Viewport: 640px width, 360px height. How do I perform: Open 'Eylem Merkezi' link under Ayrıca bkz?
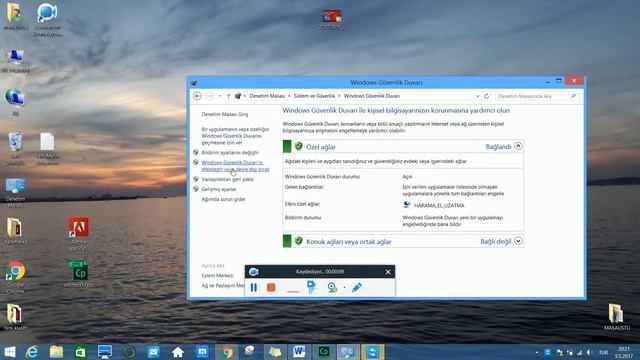pyautogui.click(x=218, y=276)
